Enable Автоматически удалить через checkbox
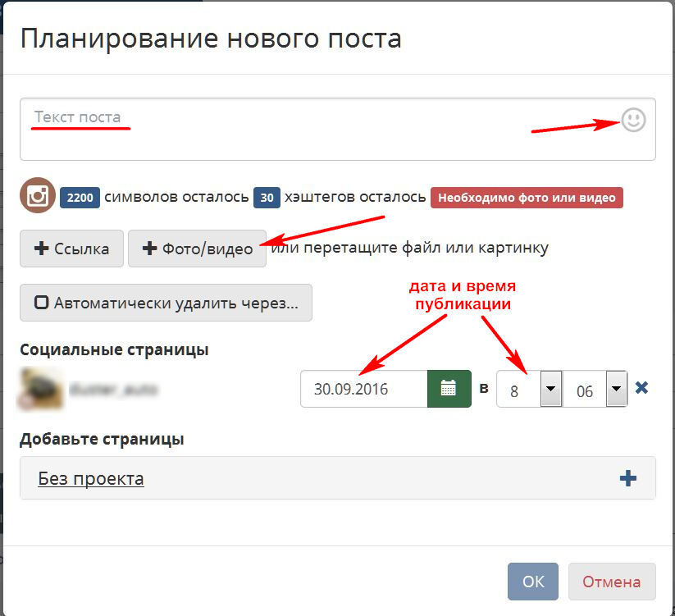675x616 pixels. 42,303
